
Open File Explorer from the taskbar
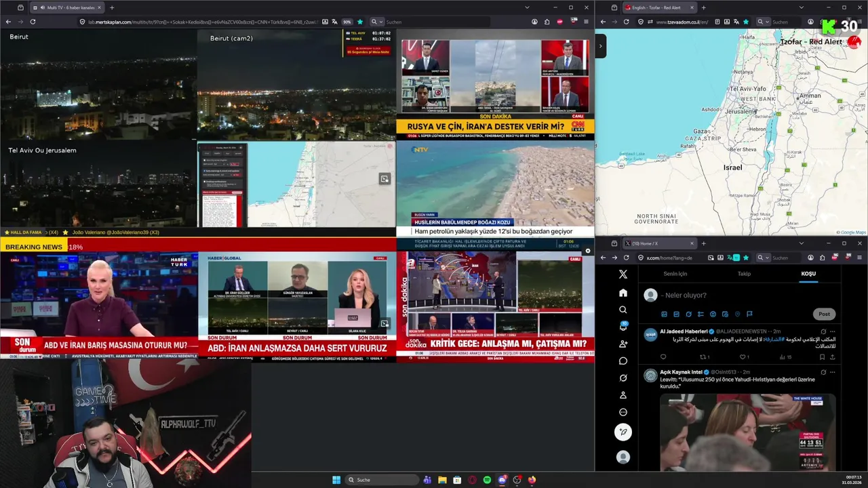442,480
